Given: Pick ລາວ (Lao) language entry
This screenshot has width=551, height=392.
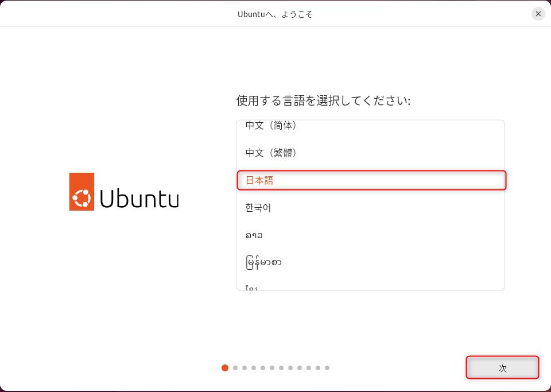Looking at the screenshot, I should click(x=371, y=235).
